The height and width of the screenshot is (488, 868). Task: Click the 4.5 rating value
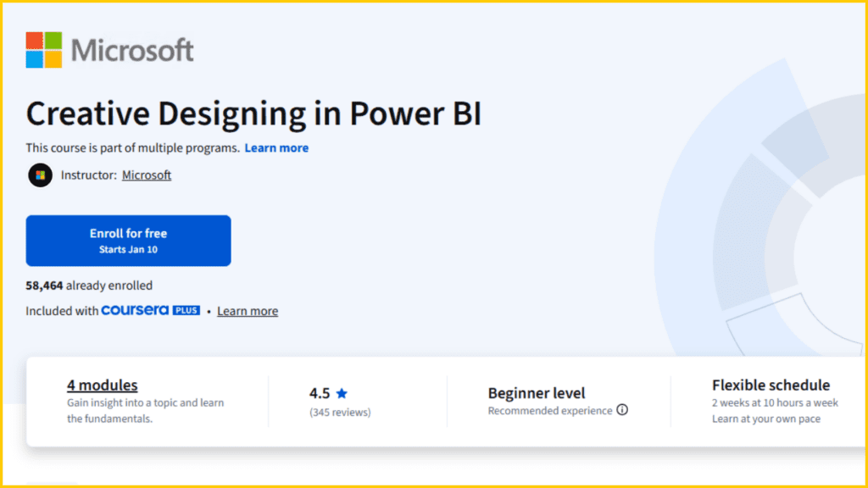click(320, 393)
